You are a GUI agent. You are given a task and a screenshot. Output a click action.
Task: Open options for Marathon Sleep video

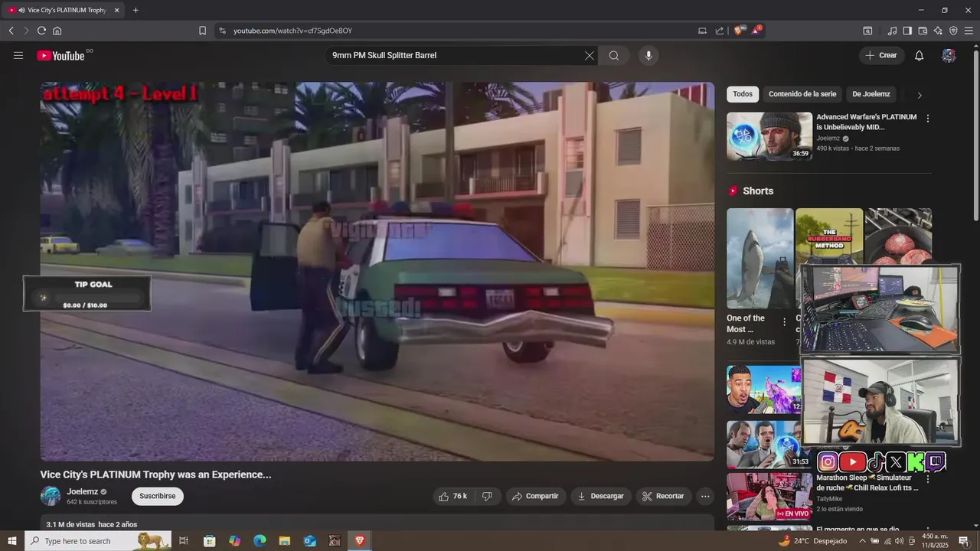coord(928,479)
